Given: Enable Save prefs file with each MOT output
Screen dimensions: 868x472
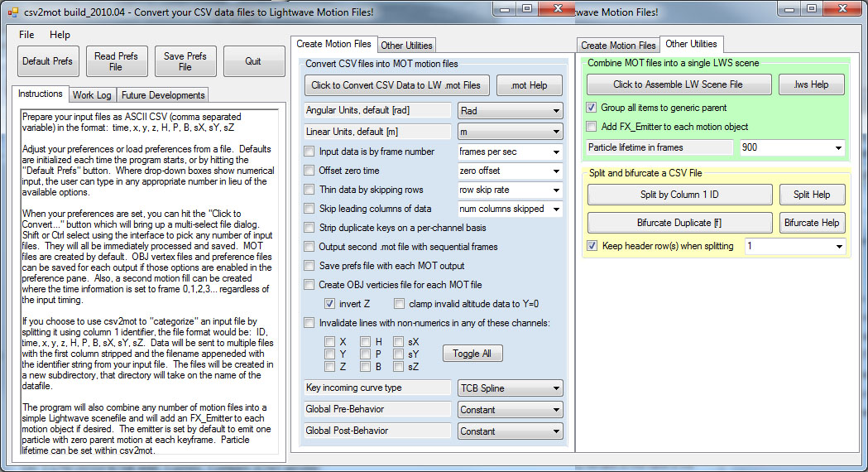Looking at the screenshot, I should click(x=309, y=265).
